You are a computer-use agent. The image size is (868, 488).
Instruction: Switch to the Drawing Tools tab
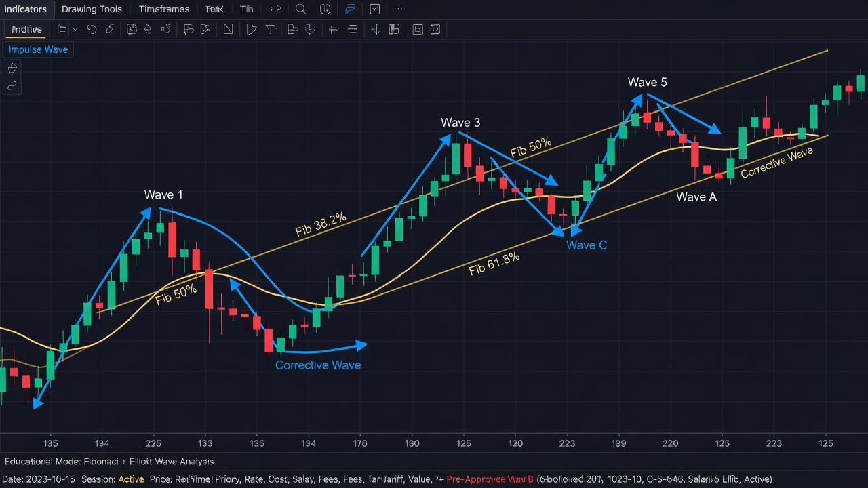click(92, 9)
